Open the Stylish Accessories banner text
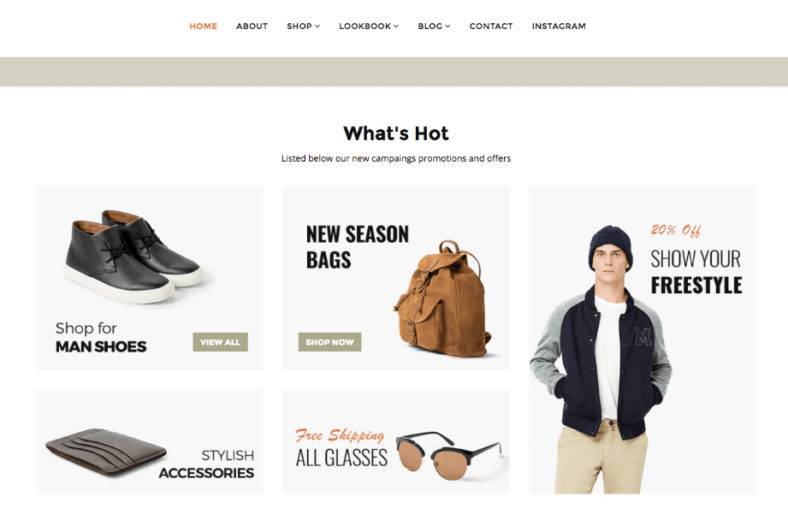The height and width of the screenshot is (514, 788). pyautogui.click(x=206, y=464)
